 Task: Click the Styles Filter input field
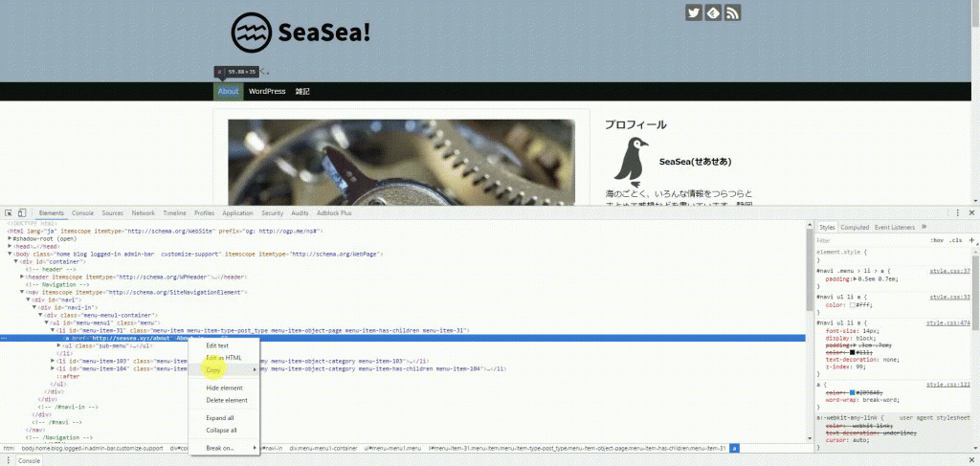[869, 240]
